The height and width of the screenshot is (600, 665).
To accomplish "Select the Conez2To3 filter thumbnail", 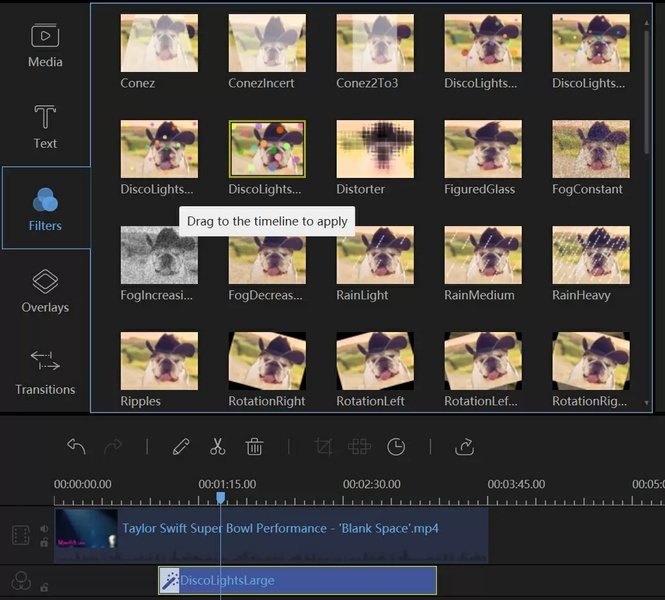I will point(375,43).
